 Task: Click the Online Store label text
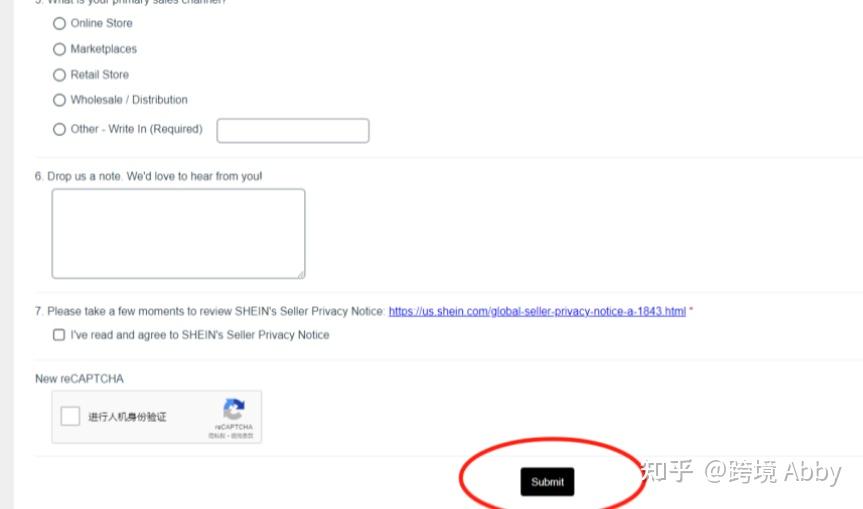point(101,23)
